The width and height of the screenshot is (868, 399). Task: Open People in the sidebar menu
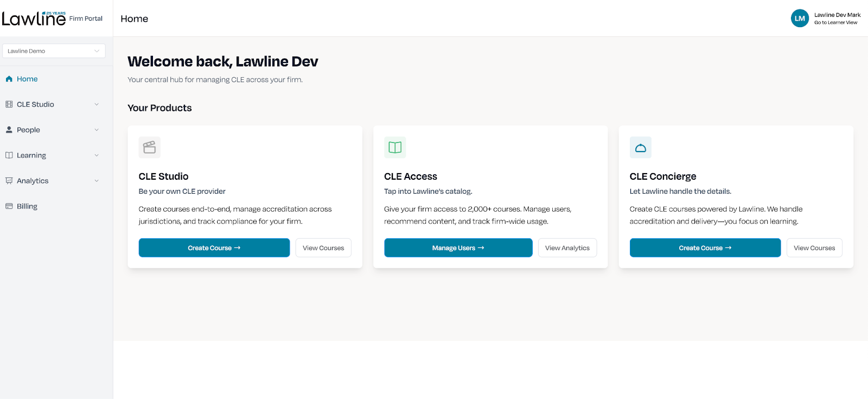(x=28, y=130)
